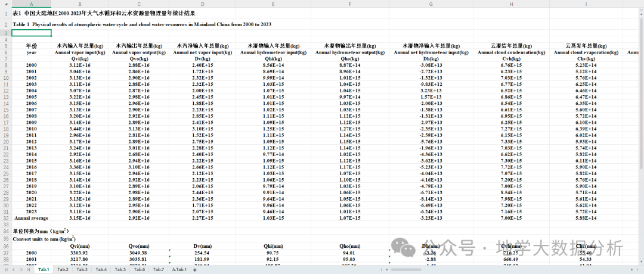Screen dimensions: 644x274
Task: Open the Tab.4 sheet tab
Action: [x=101, y=269]
